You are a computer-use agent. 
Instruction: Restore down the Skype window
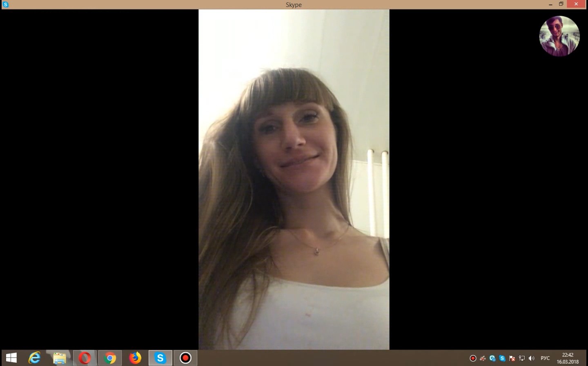pos(561,4)
